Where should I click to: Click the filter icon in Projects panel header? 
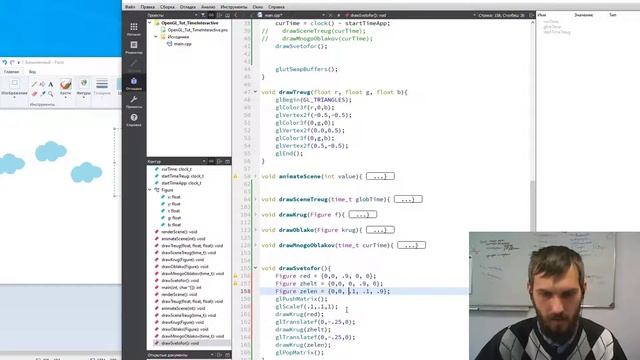click(x=203, y=15)
